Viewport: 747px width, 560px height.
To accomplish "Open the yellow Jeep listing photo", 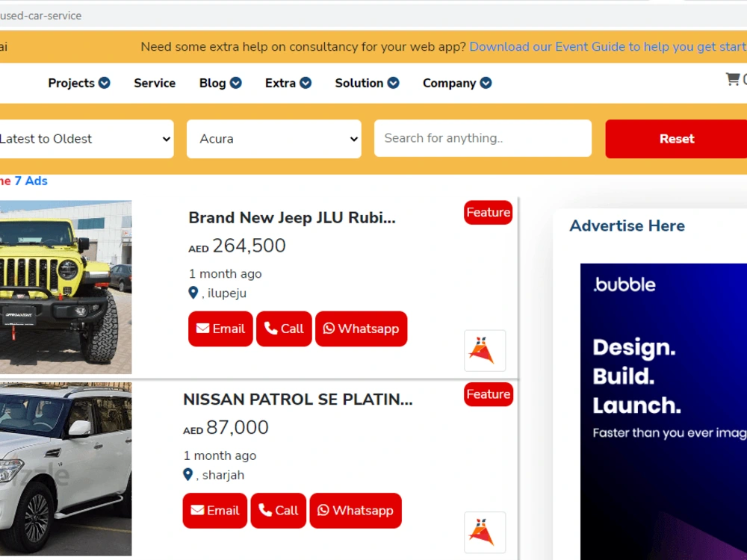I will click(x=66, y=287).
